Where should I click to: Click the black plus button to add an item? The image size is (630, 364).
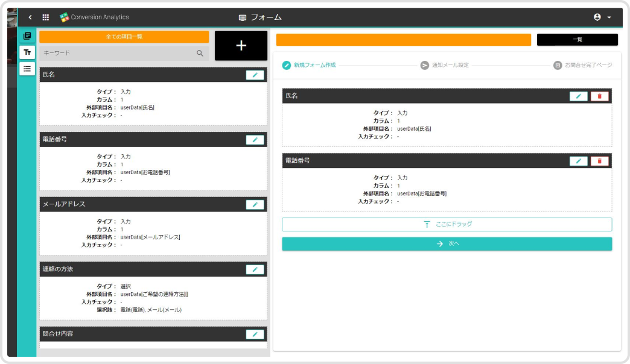pos(241,46)
